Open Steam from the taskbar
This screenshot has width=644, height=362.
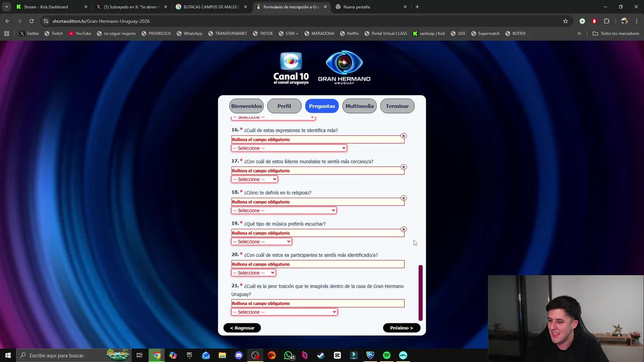[x=320, y=355]
